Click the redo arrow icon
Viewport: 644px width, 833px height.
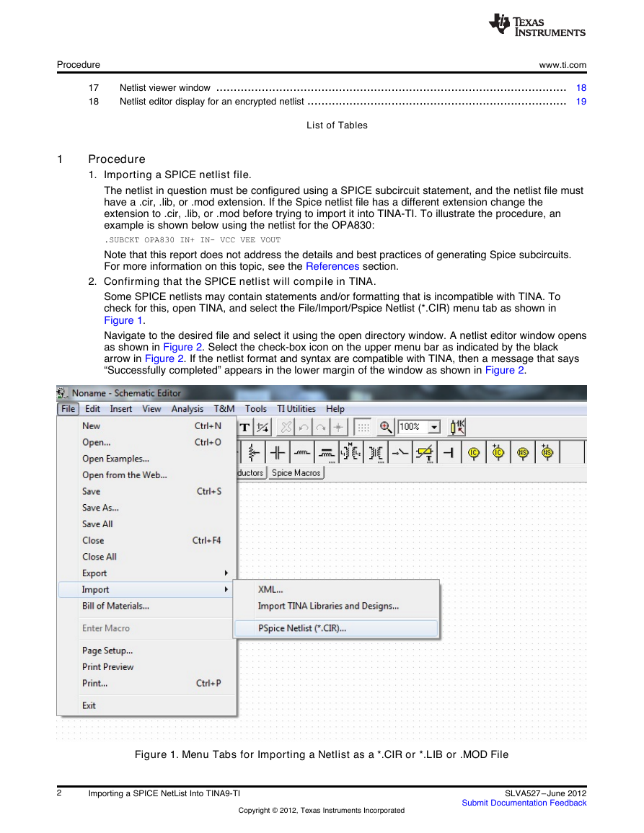click(x=321, y=427)
